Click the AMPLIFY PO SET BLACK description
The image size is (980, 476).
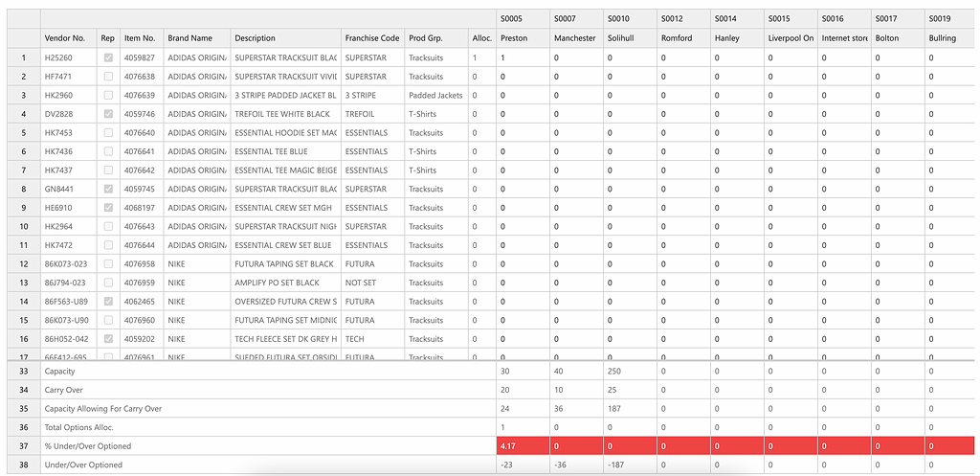[x=285, y=283]
